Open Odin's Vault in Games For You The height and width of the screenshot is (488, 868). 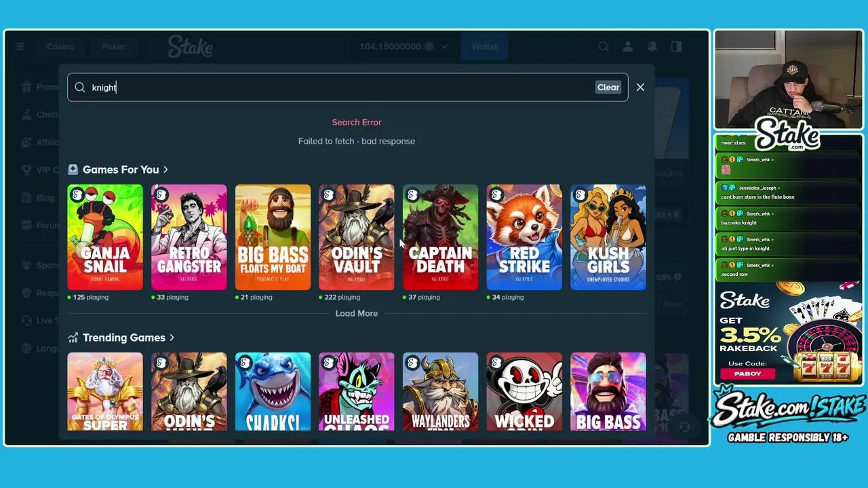pyautogui.click(x=357, y=237)
